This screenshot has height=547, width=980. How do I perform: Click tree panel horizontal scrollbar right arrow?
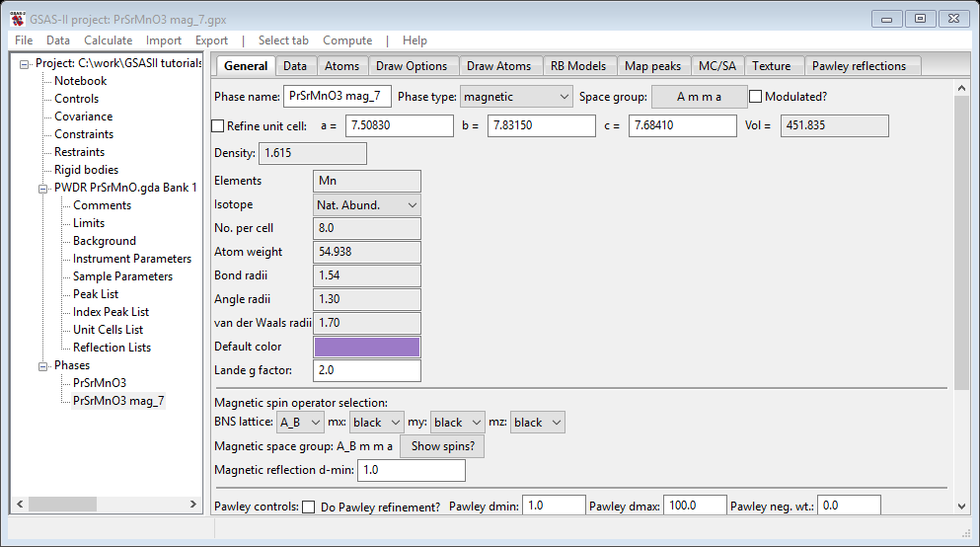(193, 504)
